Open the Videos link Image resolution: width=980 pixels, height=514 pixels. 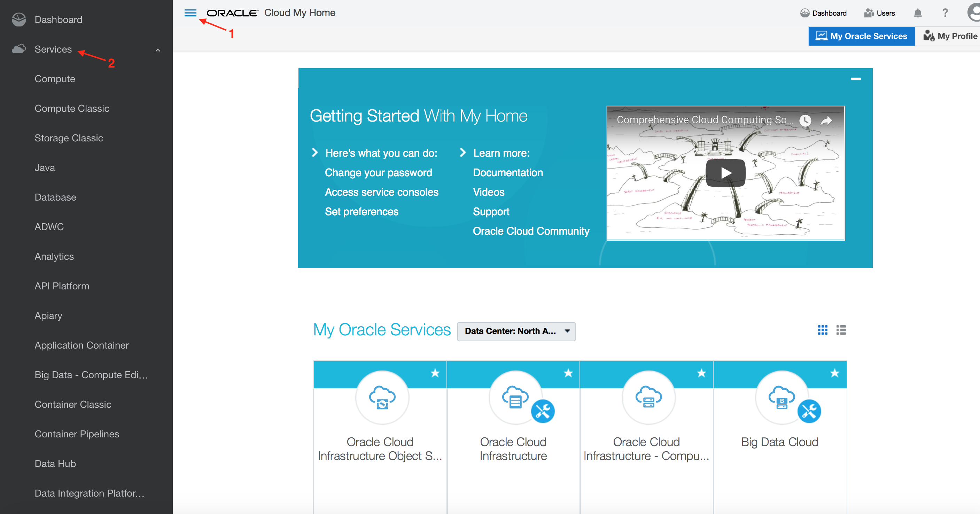pos(489,192)
